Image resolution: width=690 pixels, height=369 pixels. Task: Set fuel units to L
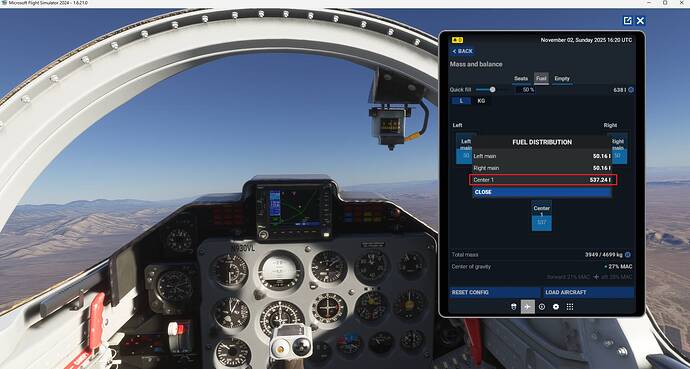(461, 101)
